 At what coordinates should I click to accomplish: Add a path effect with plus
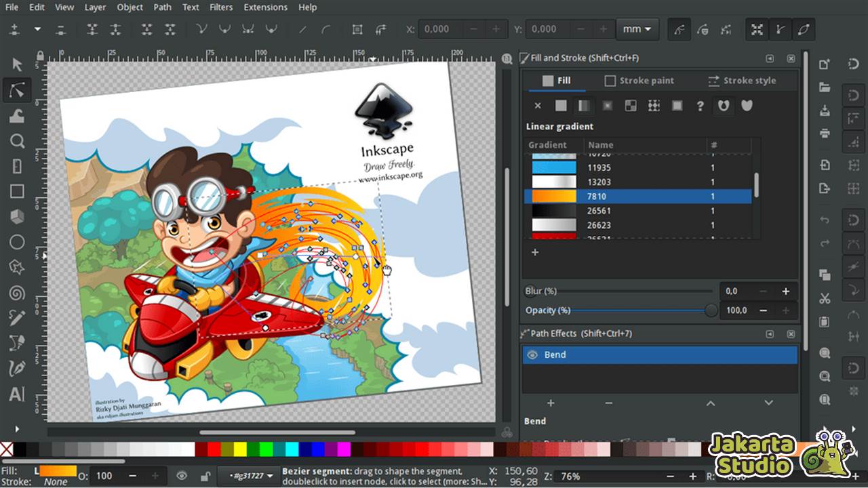point(551,403)
